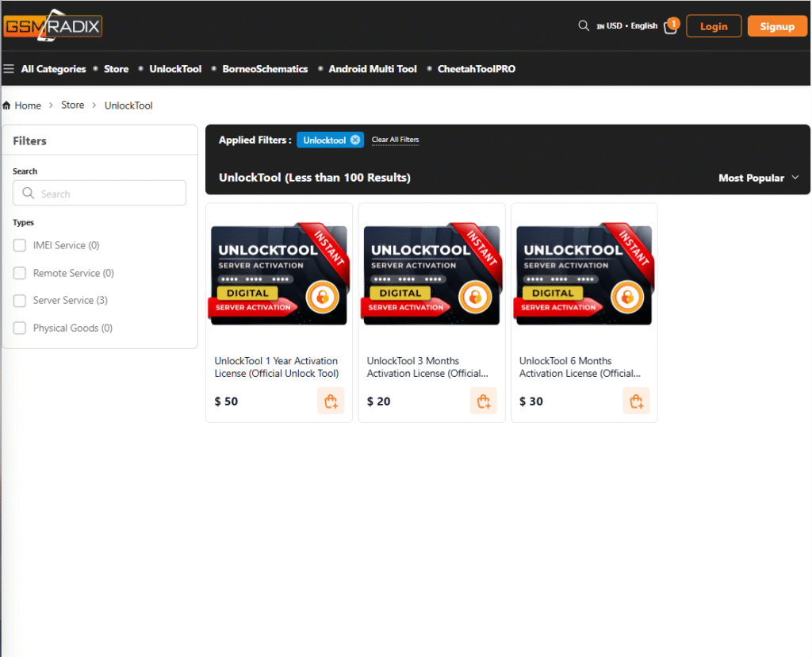
Task: Click the hamburger All Categories menu icon
Action: (x=9, y=69)
